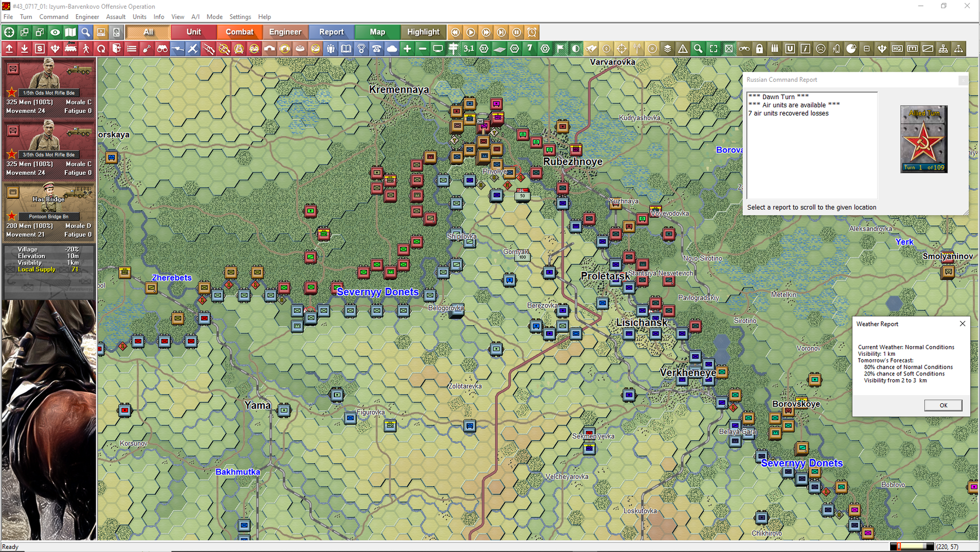
Task: Open the Assault menu
Action: point(115,17)
